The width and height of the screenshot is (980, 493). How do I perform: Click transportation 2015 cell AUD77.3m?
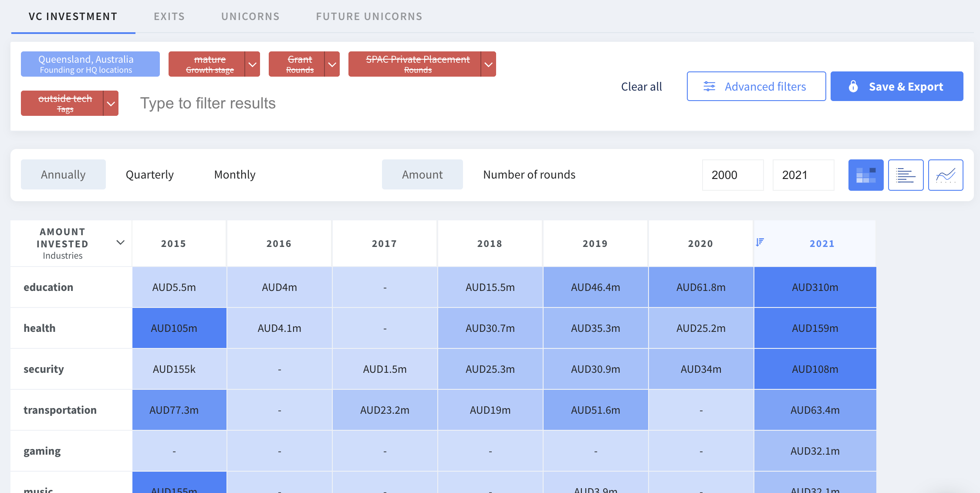pyautogui.click(x=179, y=410)
